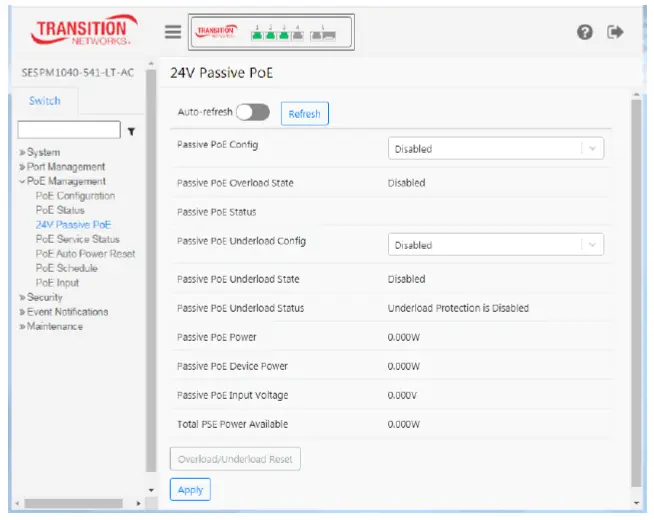Click the sidebar scroll down arrow

point(151,490)
